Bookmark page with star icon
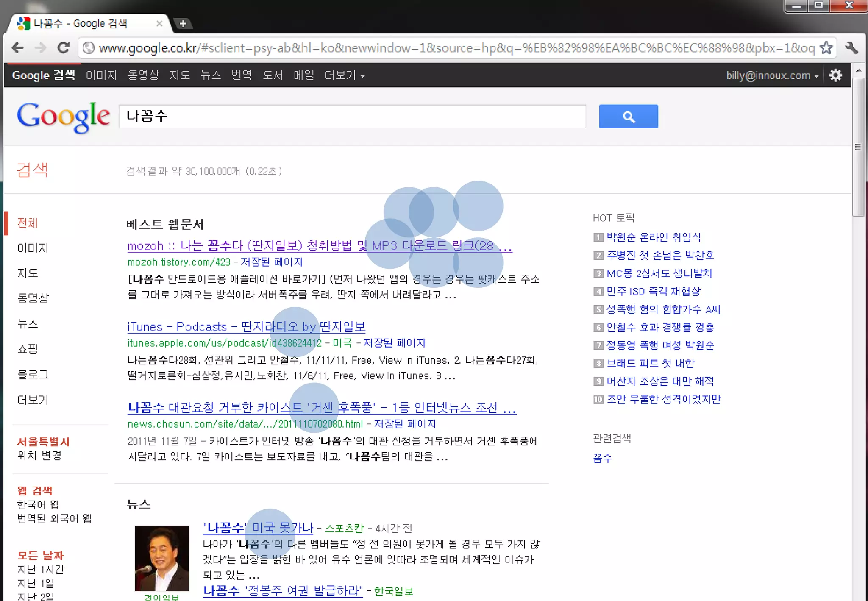Viewport: 868px width, 601px height. [826, 48]
